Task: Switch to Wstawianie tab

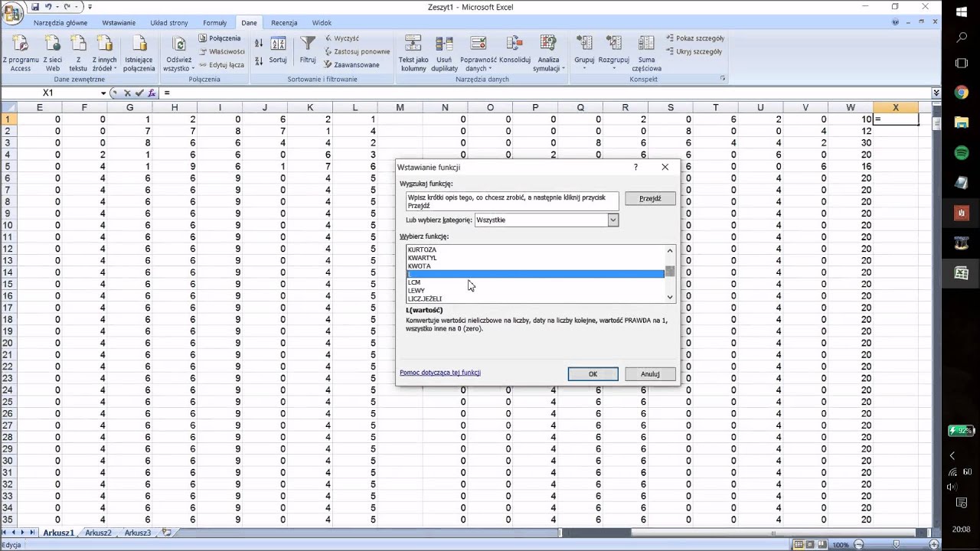Action: 119,23
